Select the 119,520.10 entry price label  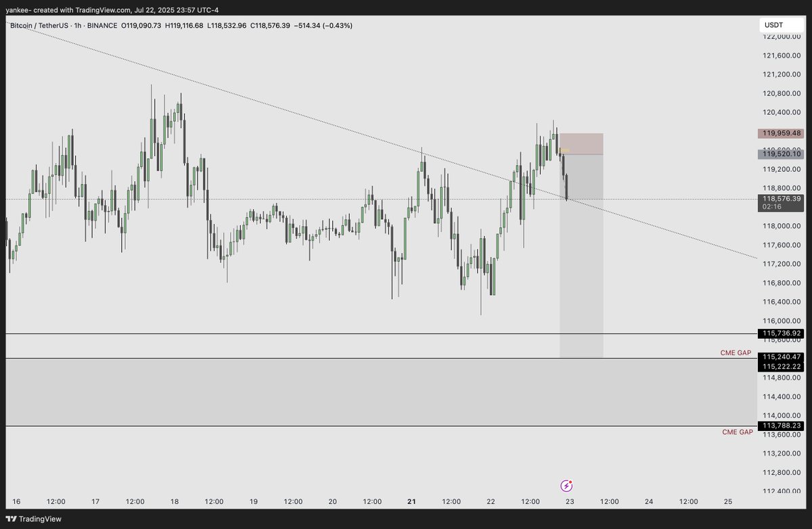pyautogui.click(x=782, y=154)
